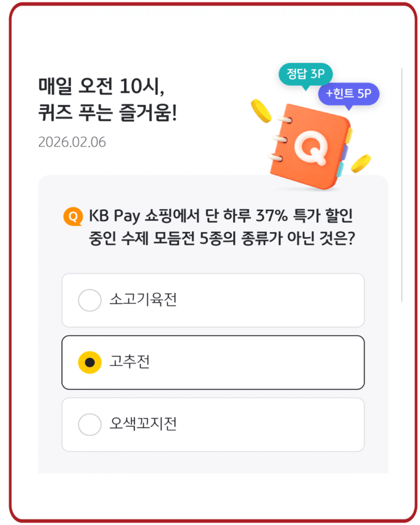This screenshot has height=525, width=420.
Task: Click the 고추전 answer label
Action: [x=129, y=362]
